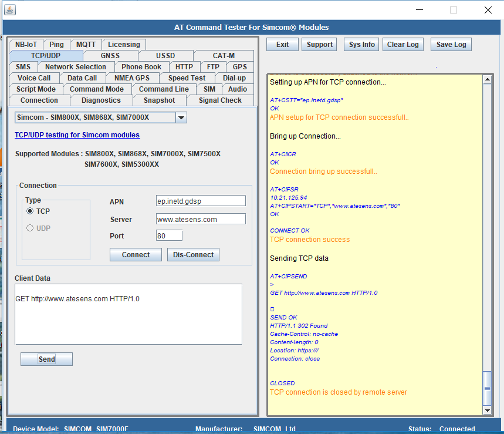Open the MQTT tab
The image size is (504, 434).
86,45
